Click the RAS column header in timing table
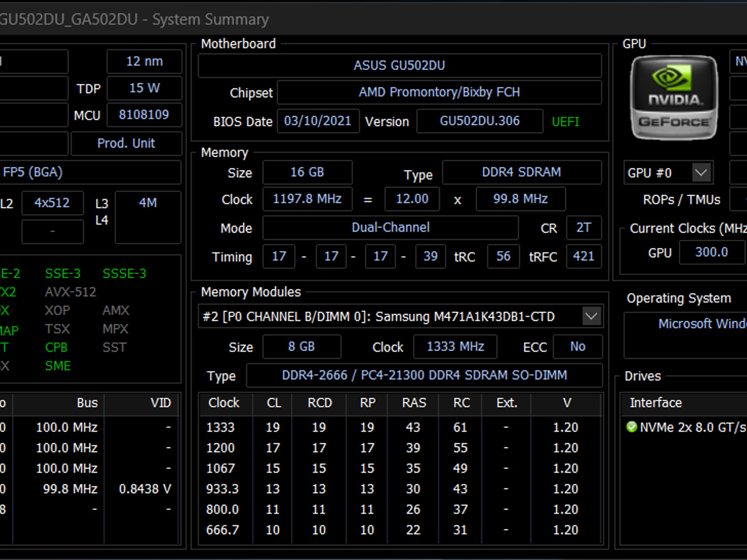 (x=413, y=403)
